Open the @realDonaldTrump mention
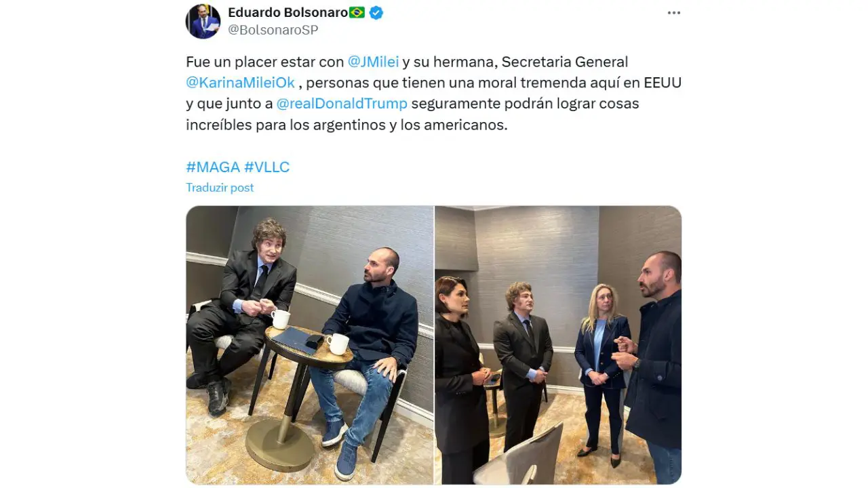The image size is (868, 488). pos(342,104)
